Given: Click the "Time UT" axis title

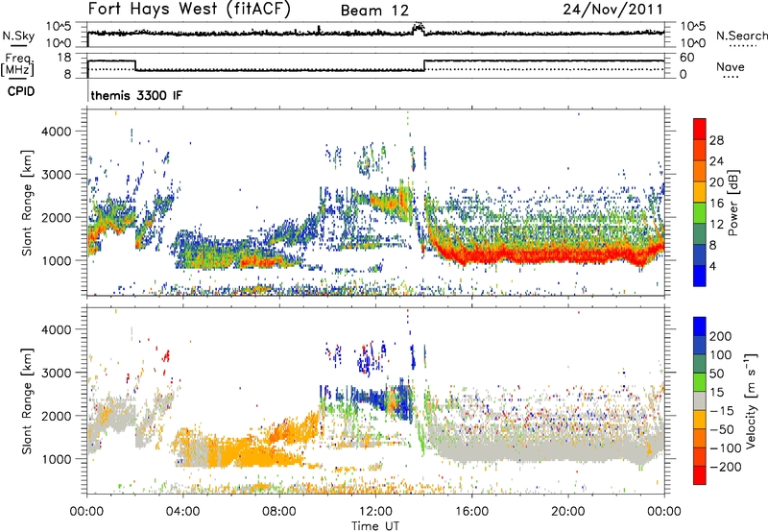Looking at the screenshot, I should tap(375, 526).
